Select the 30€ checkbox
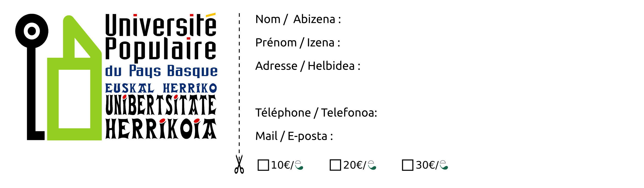 (x=408, y=165)
